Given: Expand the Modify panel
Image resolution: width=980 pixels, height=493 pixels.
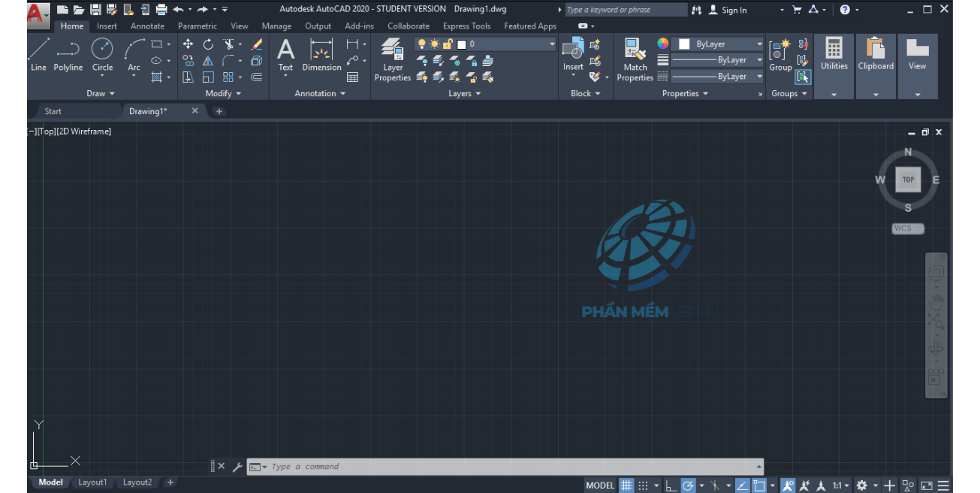Looking at the screenshot, I should pyautogui.click(x=224, y=94).
